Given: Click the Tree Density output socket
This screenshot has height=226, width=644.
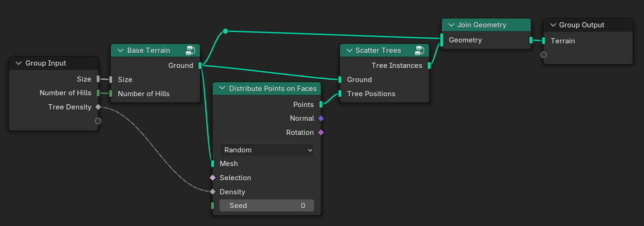Looking at the screenshot, I should (98, 107).
